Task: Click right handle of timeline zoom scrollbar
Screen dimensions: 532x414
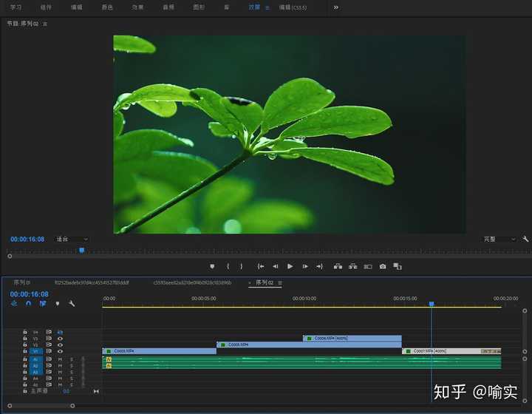Action: pos(72,406)
